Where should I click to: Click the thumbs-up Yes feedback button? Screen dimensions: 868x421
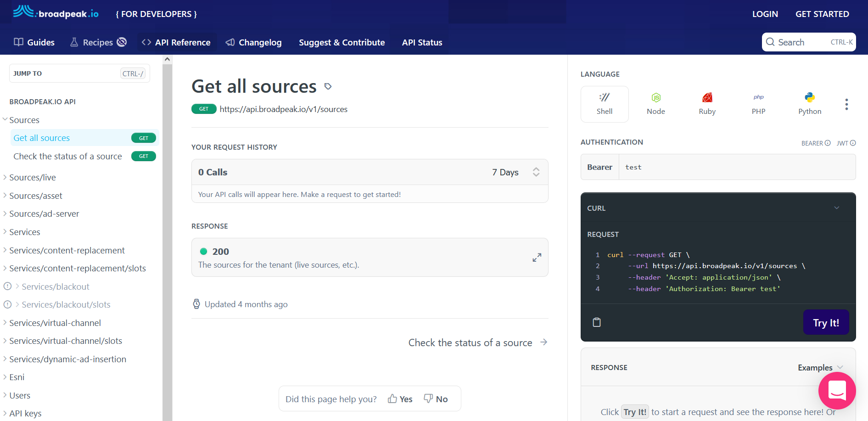click(x=400, y=399)
